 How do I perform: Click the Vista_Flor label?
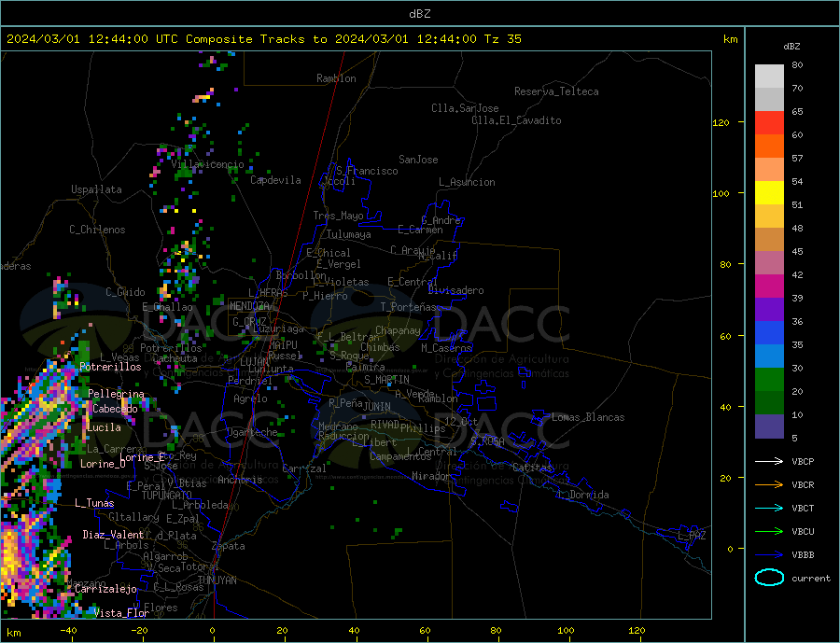coord(121,613)
